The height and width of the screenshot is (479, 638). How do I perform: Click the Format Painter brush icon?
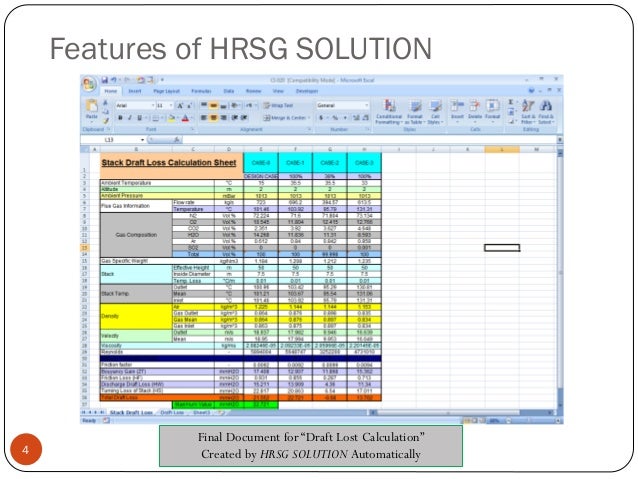coord(105,120)
